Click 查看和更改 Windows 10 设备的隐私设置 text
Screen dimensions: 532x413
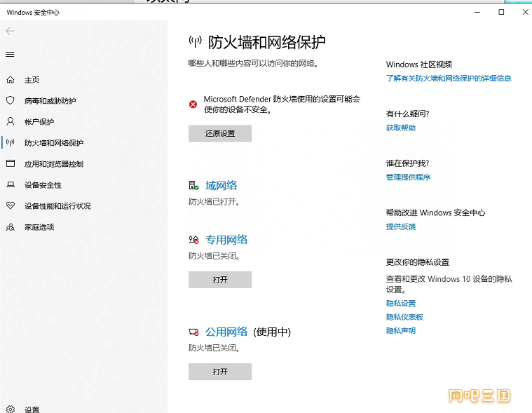(449, 284)
